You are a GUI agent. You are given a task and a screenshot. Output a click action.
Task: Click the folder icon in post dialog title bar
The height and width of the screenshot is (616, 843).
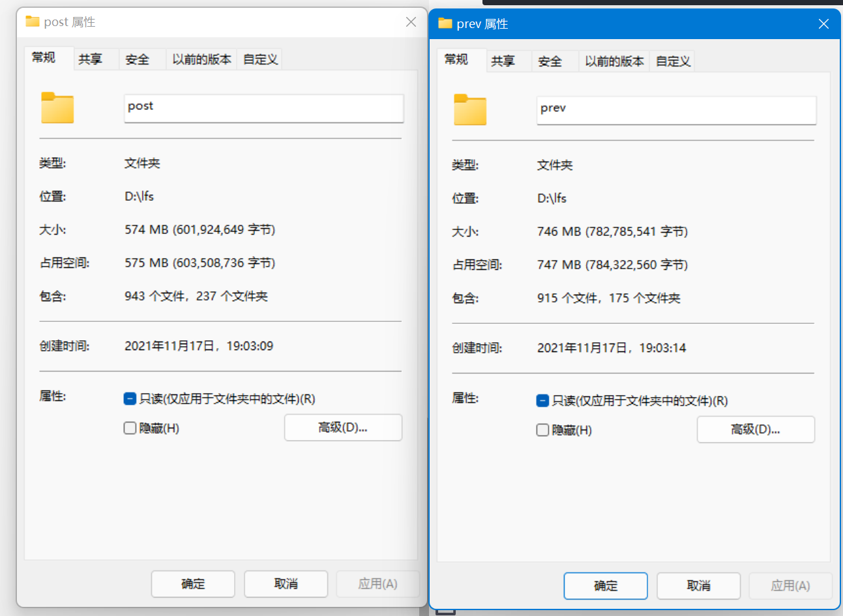[32, 22]
